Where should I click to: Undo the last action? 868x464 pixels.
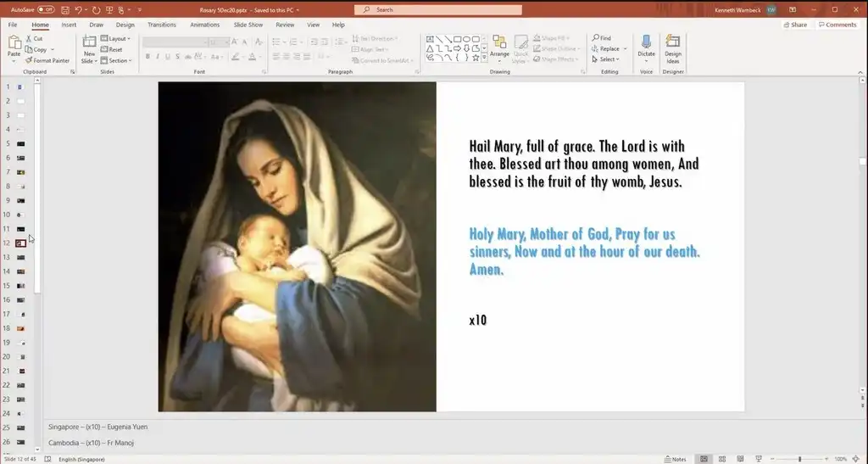(x=78, y=10)
